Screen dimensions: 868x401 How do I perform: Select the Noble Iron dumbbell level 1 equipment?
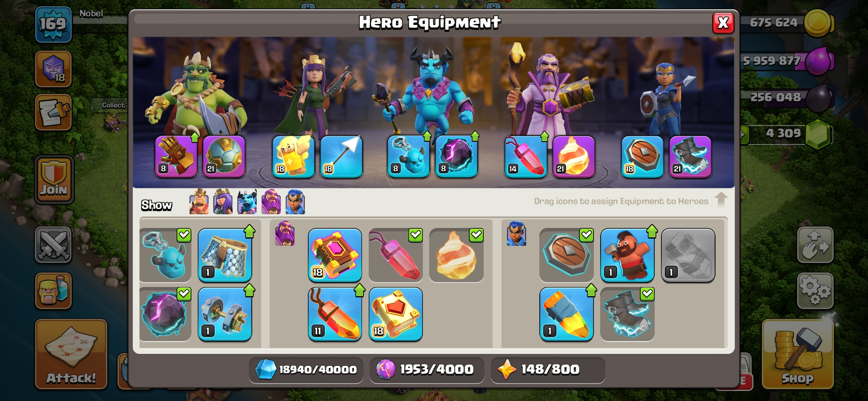click(x=225, y=314)
